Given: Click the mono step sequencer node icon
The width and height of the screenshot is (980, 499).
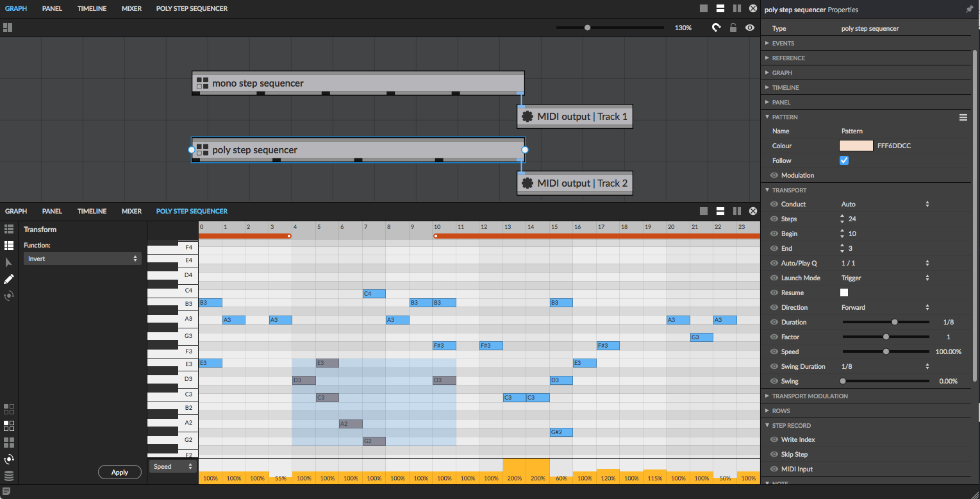Looking at the screenshot, I should (x=203, y=83).
